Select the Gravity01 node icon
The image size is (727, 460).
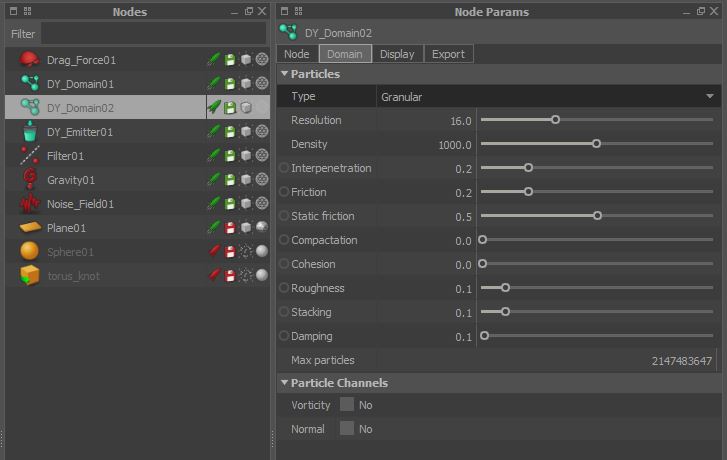tap(29, 180)
